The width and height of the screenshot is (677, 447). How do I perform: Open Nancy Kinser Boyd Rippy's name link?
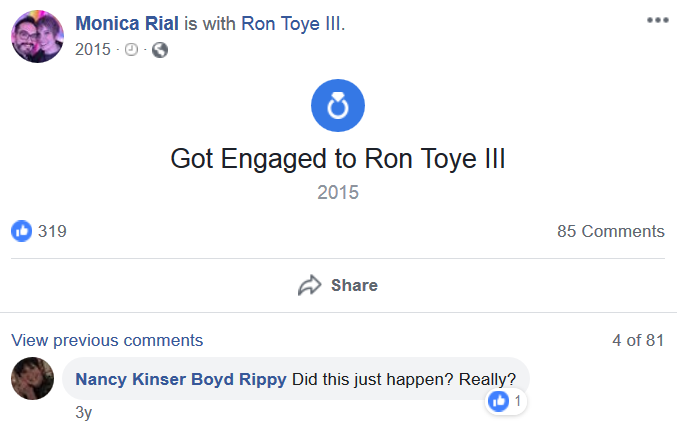tap(180, 379)
